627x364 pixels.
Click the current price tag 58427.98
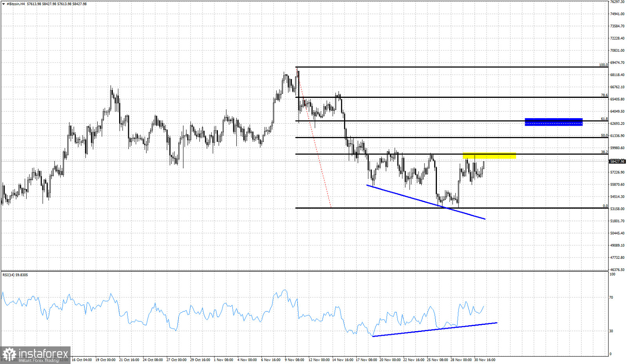pyautogui.click(x=617, y=161)
